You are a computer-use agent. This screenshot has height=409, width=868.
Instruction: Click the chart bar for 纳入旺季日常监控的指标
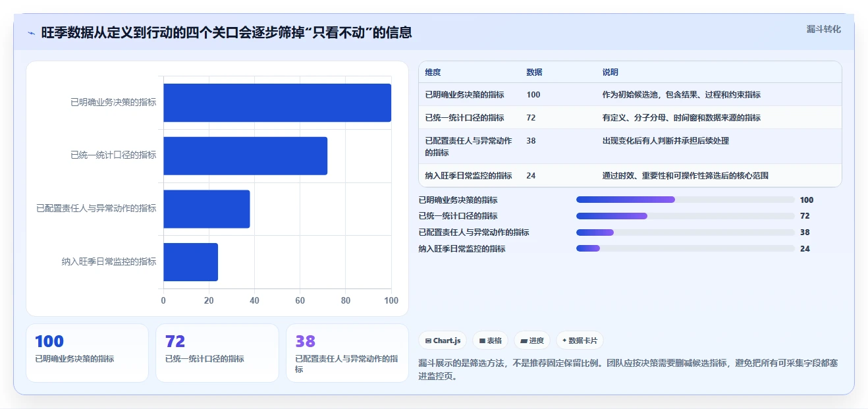pos(190,261)
